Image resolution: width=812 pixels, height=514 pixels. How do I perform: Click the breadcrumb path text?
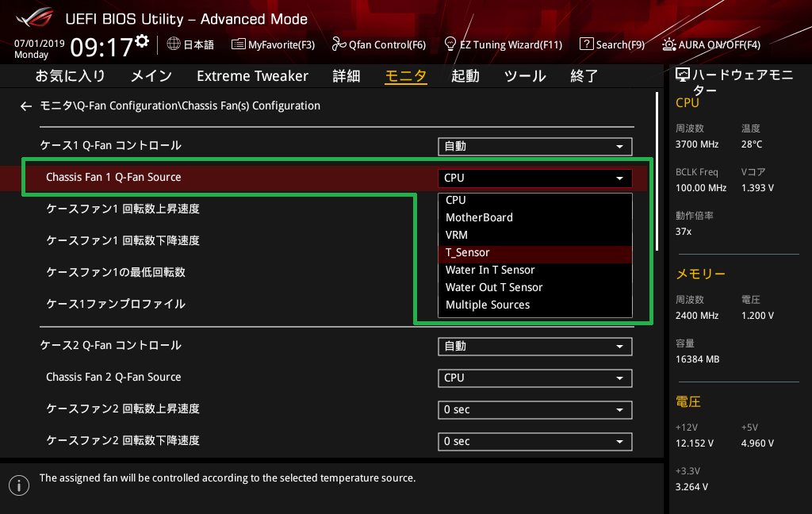pos(180,105)
